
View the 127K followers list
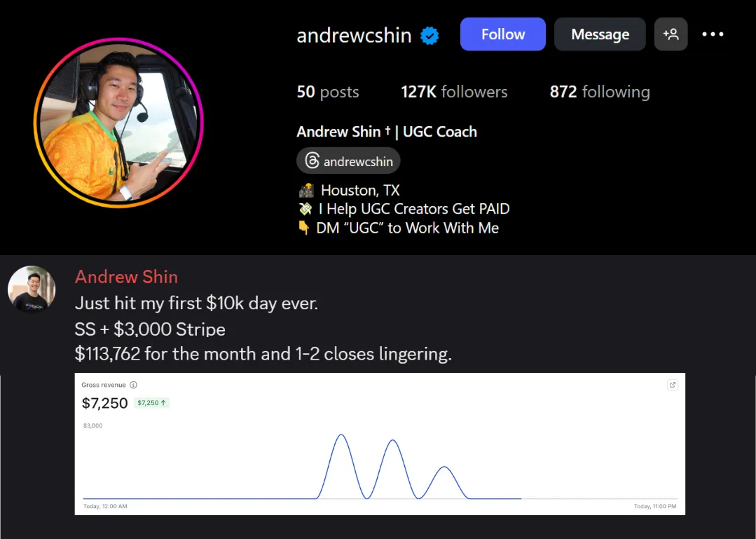tap(454, 92)
